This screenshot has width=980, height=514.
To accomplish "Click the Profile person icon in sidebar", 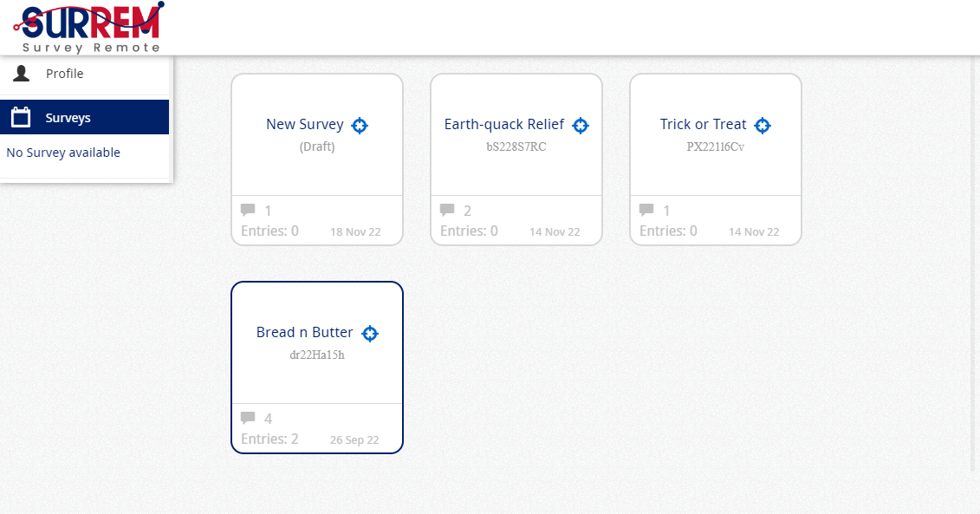I will 22,74.
